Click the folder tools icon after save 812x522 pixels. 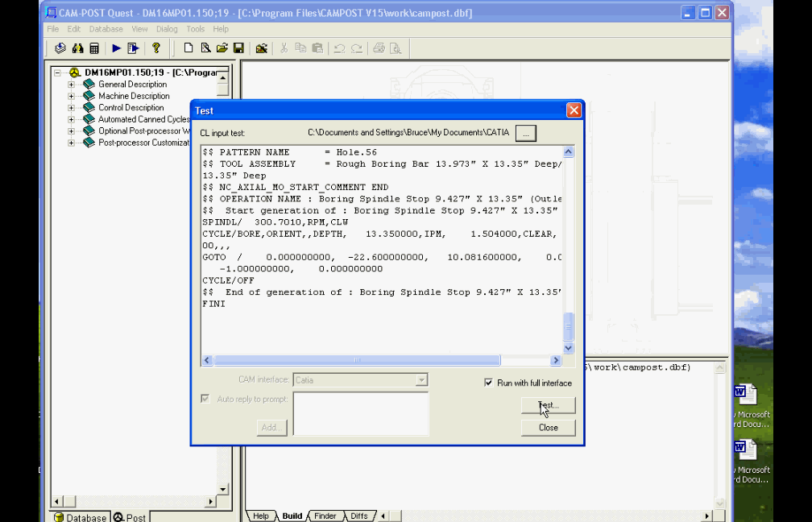coord(262,48)
